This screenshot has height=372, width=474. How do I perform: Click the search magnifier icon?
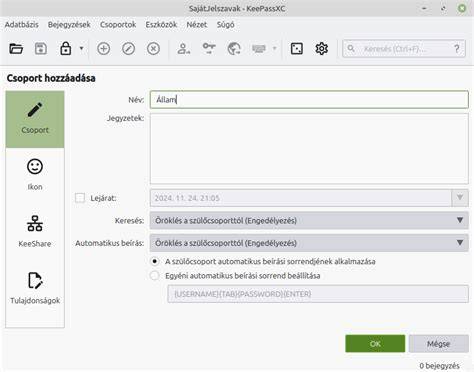(x=351, y=49)
